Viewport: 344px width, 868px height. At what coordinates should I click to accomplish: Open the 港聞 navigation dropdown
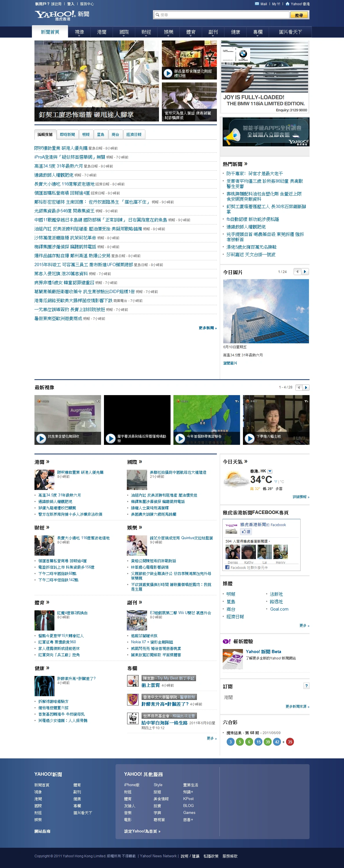pyautogui.click(x=102, y=32)
